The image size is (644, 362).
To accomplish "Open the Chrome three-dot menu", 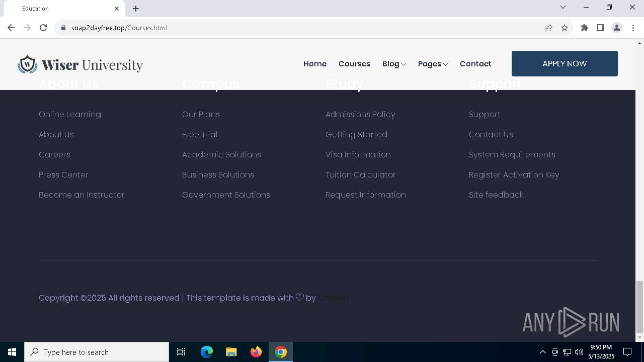I will [632, 28].
